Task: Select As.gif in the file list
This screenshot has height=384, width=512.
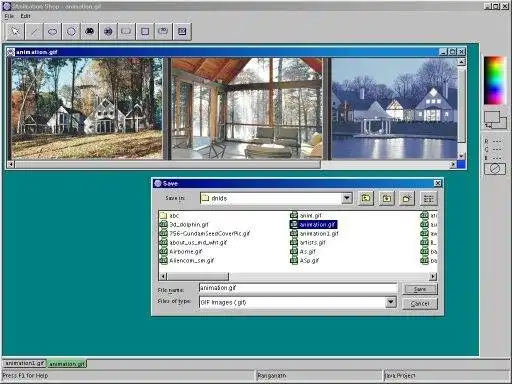Action: coord(303,252)
